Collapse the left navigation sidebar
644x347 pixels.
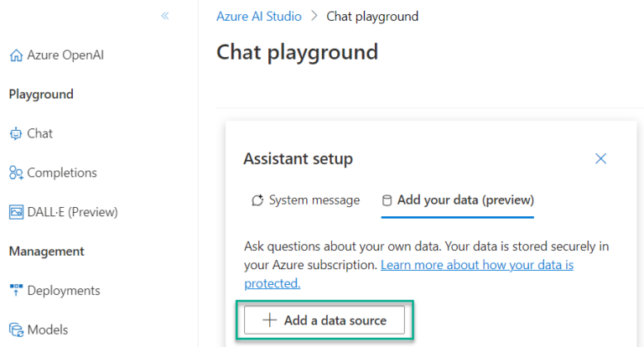165,16
